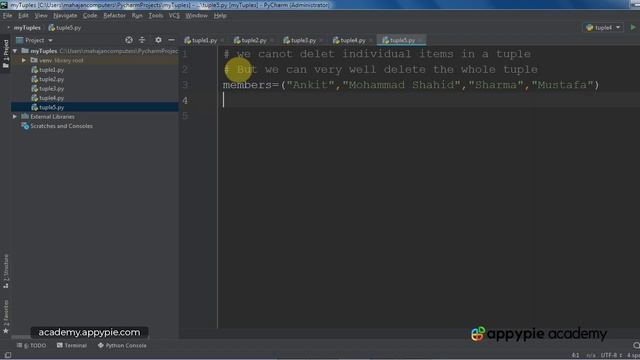The image size is (640, 360).
Task: Open the Window menu
Action: click(196, 16)
